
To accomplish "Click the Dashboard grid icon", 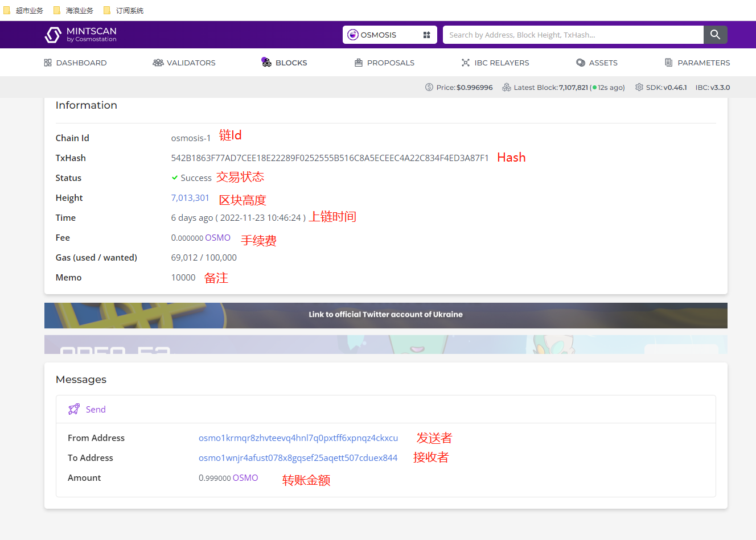I will [x=48, y=63].
